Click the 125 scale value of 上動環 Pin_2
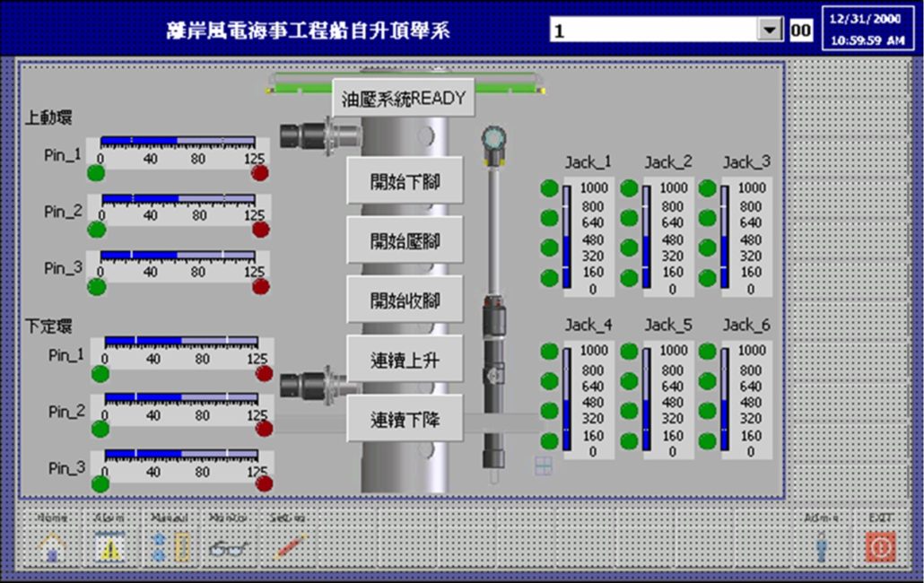 tap(255, 215)
